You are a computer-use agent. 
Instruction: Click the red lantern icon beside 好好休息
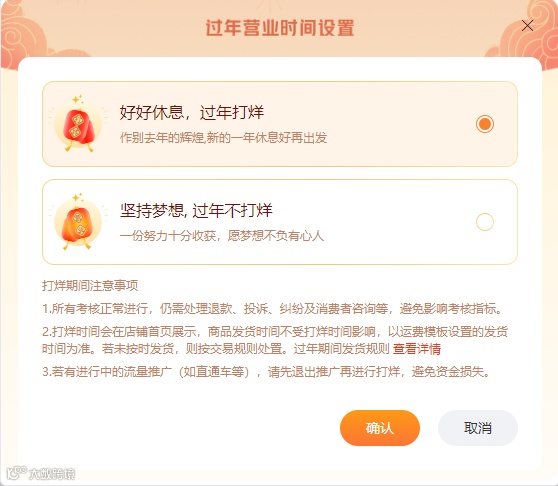78,124
